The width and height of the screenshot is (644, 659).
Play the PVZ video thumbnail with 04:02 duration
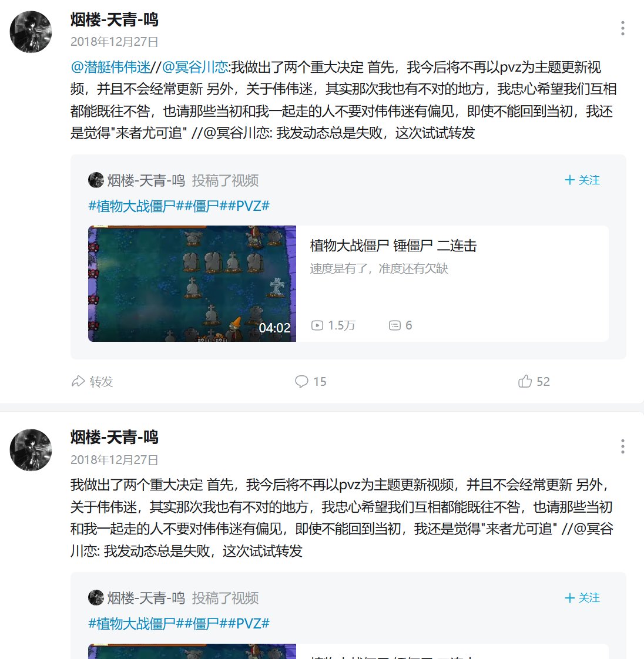pyautogui.click(x=192, y=284)
